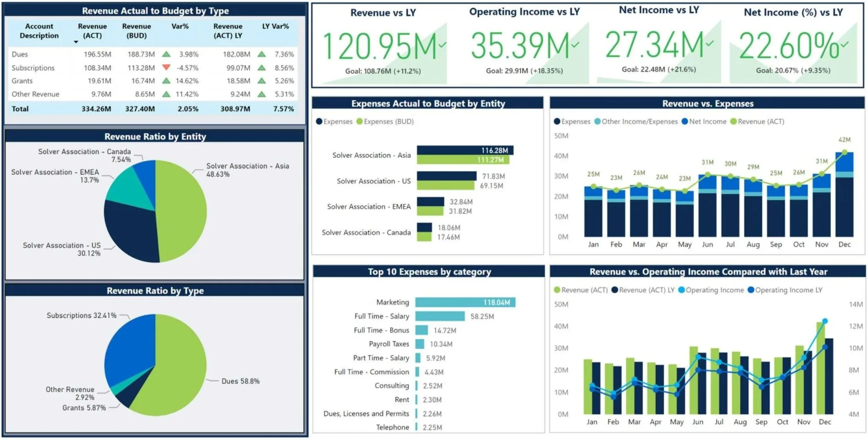
Task: Click the Total row value 334.26M
Action: click(96, 109)
